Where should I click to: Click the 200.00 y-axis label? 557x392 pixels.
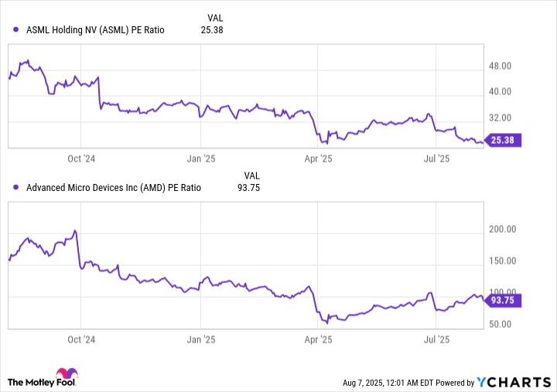pos(504,229)
